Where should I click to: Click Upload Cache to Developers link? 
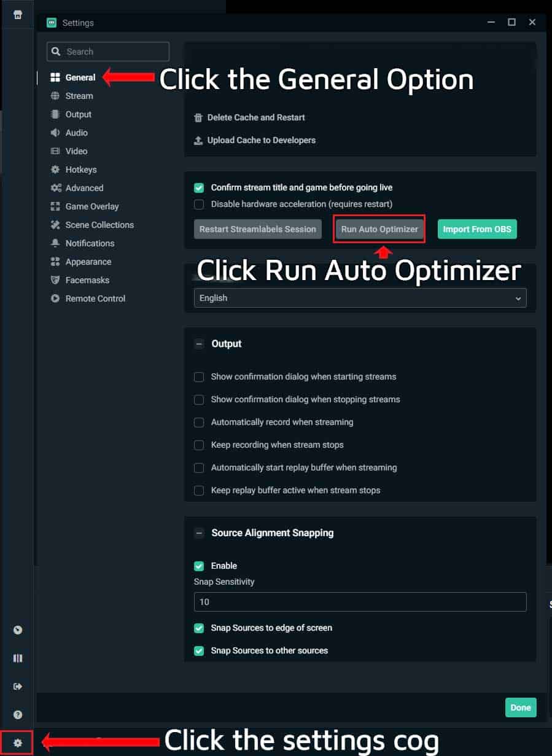262,140
